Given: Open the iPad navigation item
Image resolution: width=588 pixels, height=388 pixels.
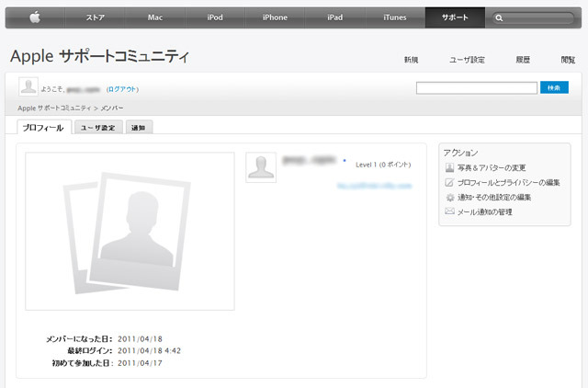Looking at the screenshot, I should pyautogui.click(x=334, y=17).
